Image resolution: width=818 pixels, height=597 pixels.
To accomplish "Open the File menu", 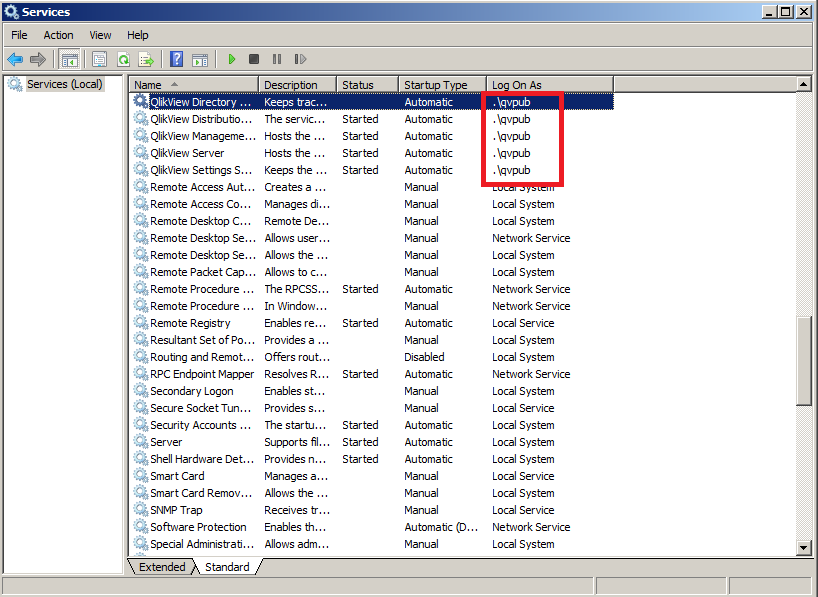I will [19, 35].
